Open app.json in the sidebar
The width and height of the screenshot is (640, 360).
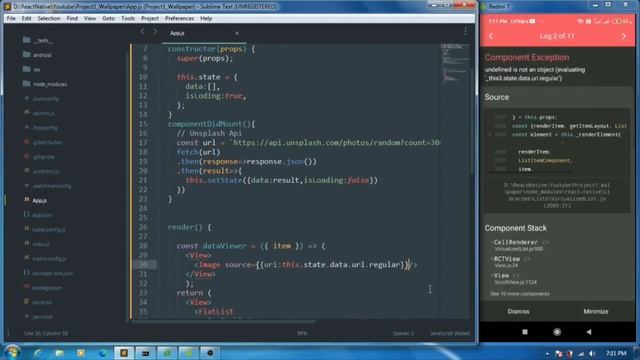pos(42,215)
